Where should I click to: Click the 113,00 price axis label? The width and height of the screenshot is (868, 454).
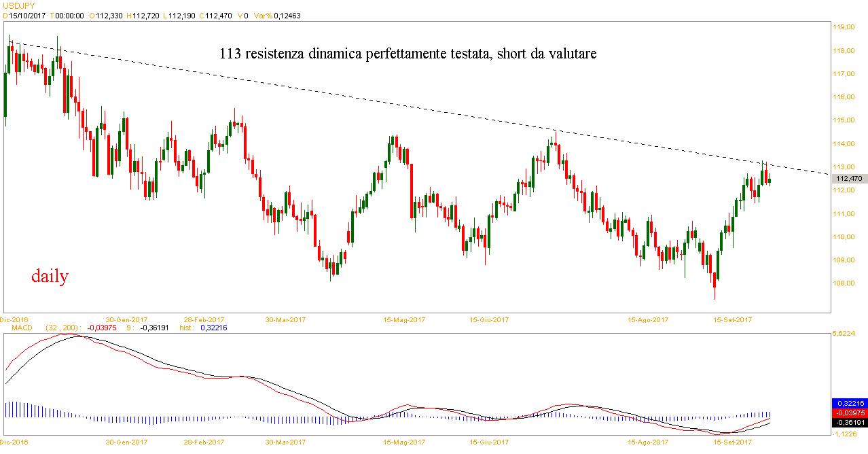(x=844, y=167)
